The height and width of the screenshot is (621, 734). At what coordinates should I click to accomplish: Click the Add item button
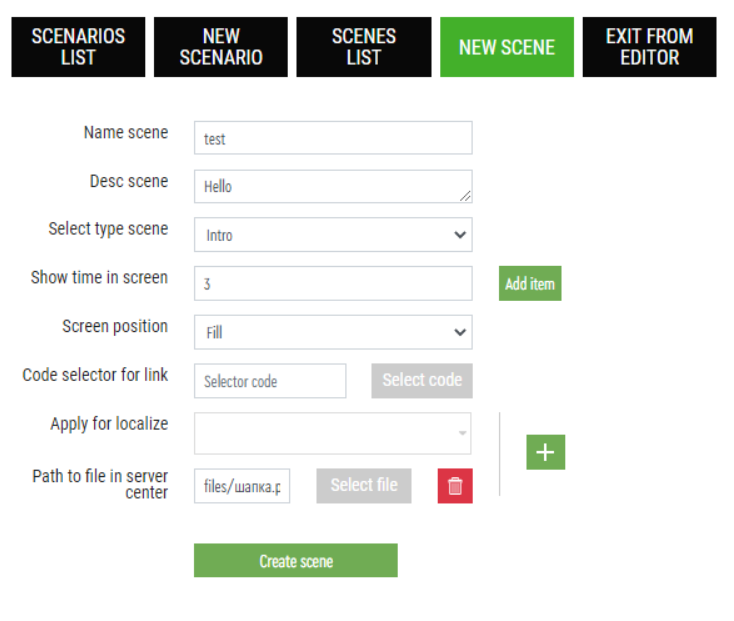(x=530, y=284)
